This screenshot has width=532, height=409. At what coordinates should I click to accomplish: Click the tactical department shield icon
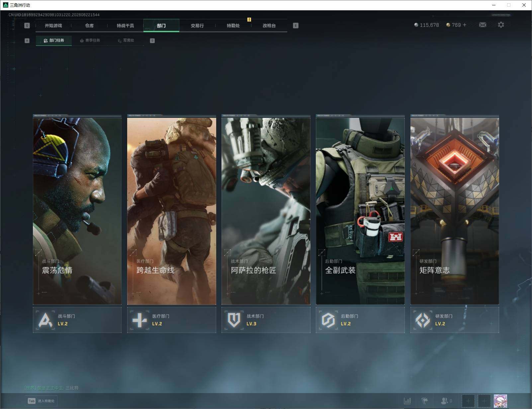pyautogui.click(x=234, y=320)
